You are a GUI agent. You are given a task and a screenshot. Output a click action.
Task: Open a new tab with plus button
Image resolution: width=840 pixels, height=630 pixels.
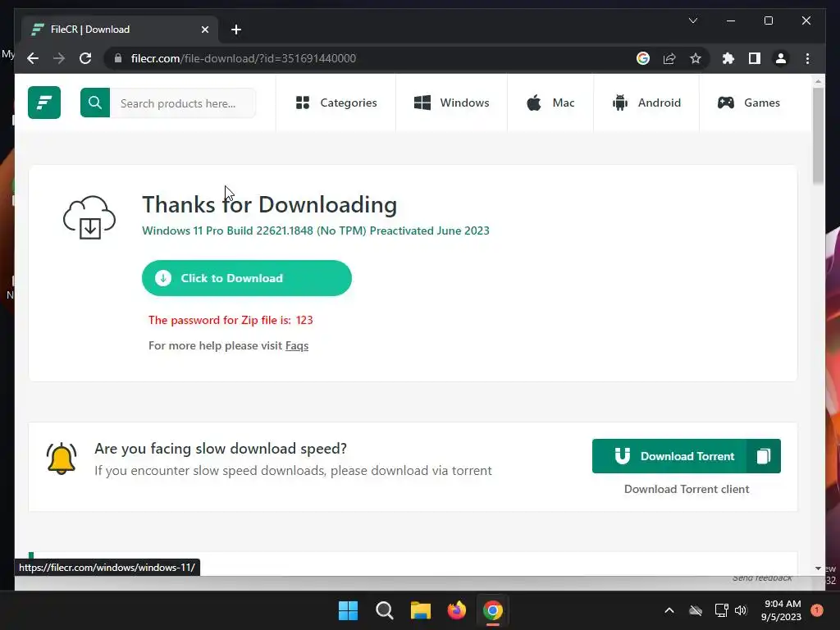pyautogui.click(x=235, y=30)
